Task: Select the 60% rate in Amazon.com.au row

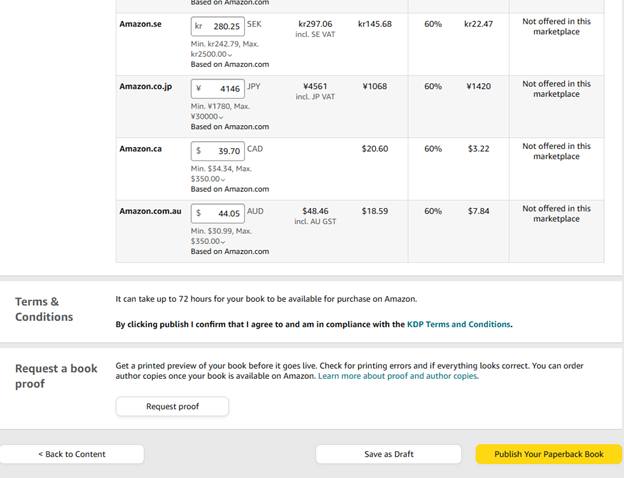Action: point(433,211)
